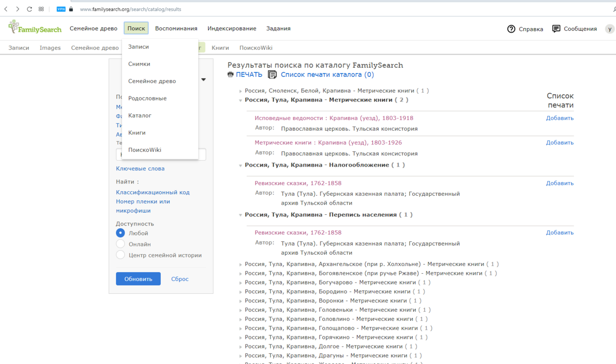Switch to the Images sub-navigation tab
The width and height of the screenshot is (616, 364).
click(50, 48)
